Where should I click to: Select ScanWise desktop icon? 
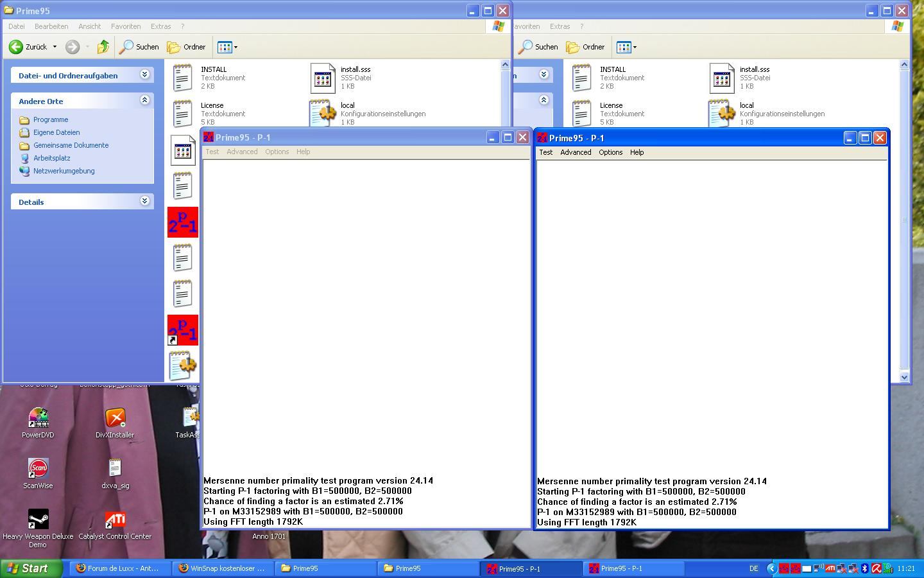click(38, 473)
